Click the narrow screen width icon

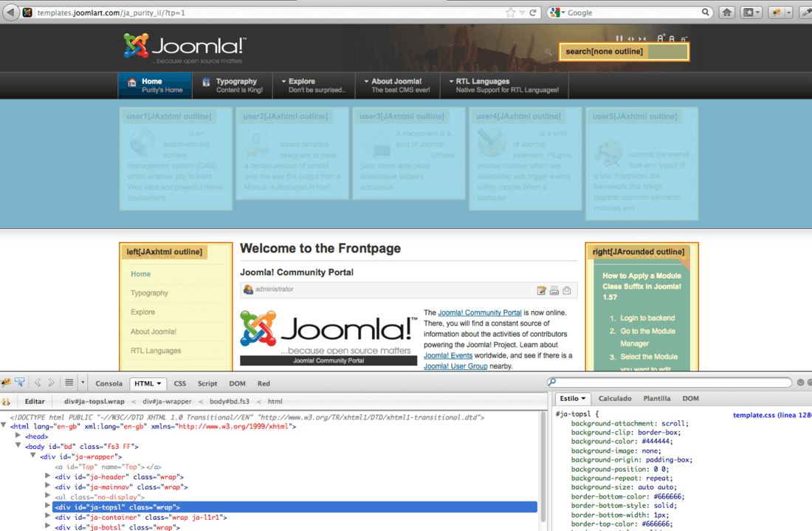click(642, 39)
